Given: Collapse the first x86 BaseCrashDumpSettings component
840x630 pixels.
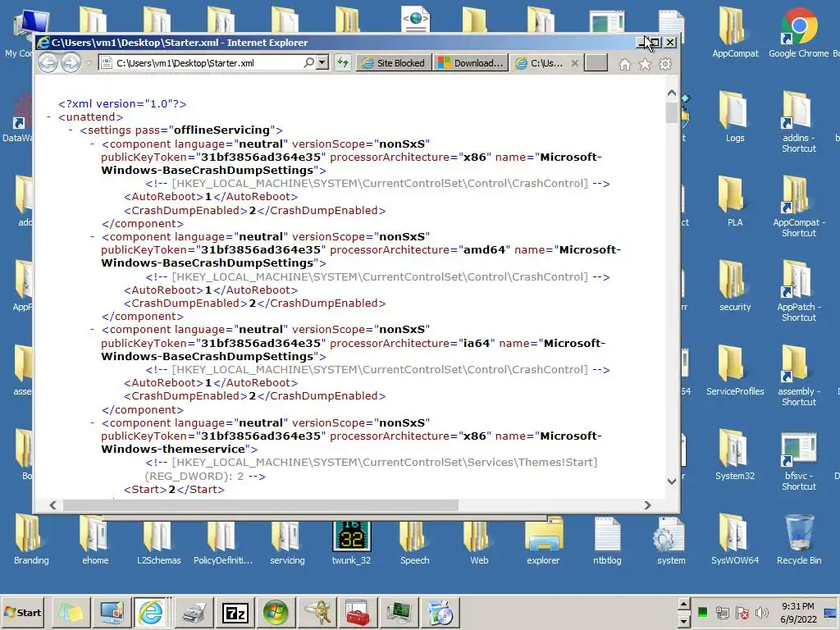Looking at the screenshot, I should (x=92, y=144).
